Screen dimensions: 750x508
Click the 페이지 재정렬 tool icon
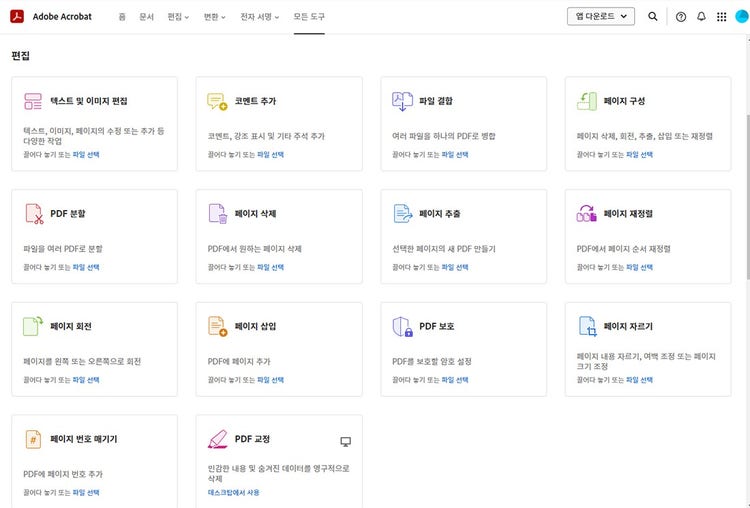tap(587, 213)
